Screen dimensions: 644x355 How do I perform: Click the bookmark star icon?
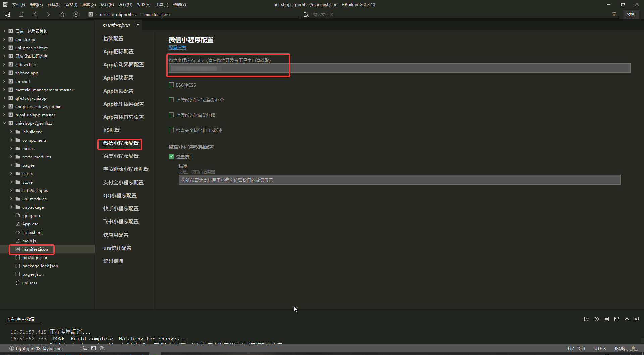[62, 14]
